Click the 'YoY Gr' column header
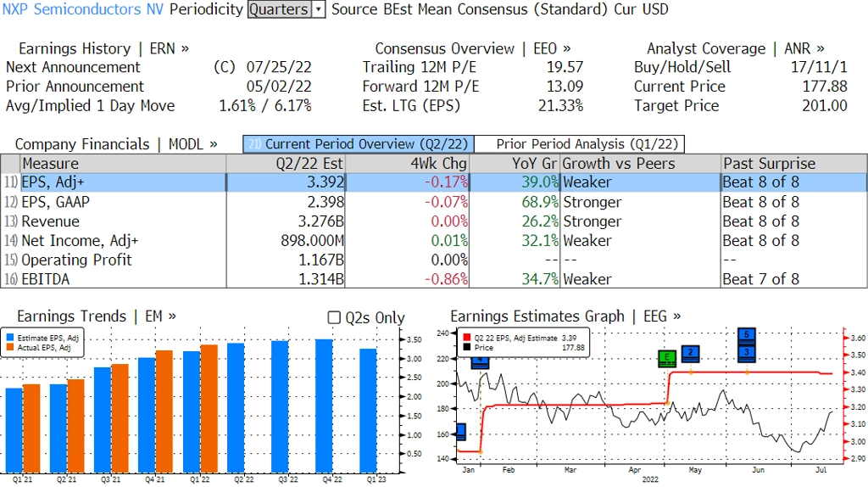 click(x=515, y=164)
